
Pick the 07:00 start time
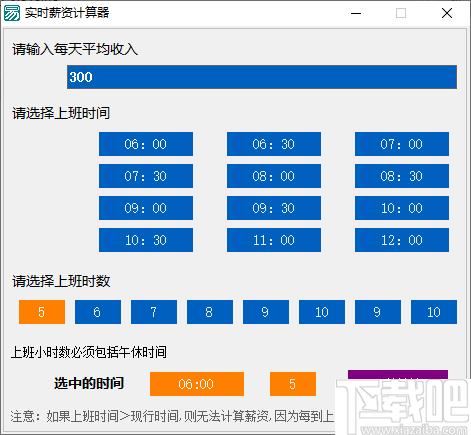click(402, 144)
